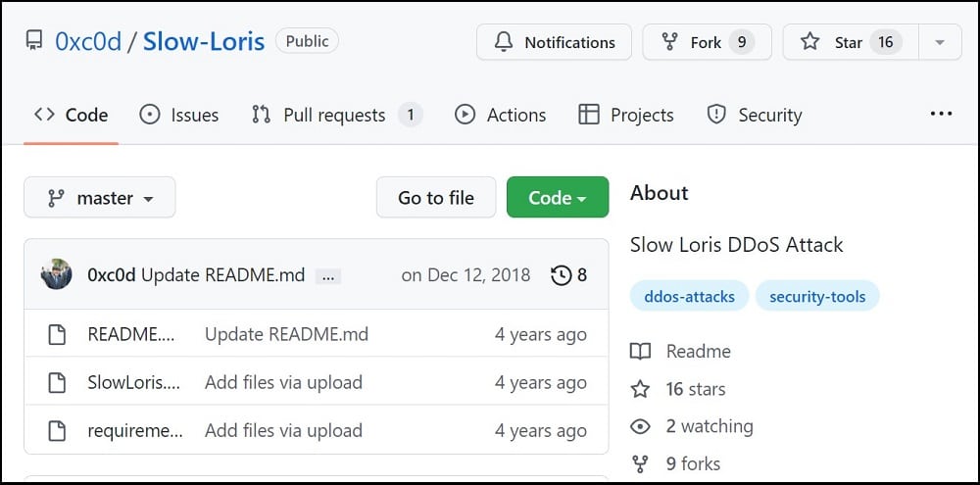Switch to the Issues tab
This screenshot has height=485, width=980.
pyautogui.click(x=178, y=115)
